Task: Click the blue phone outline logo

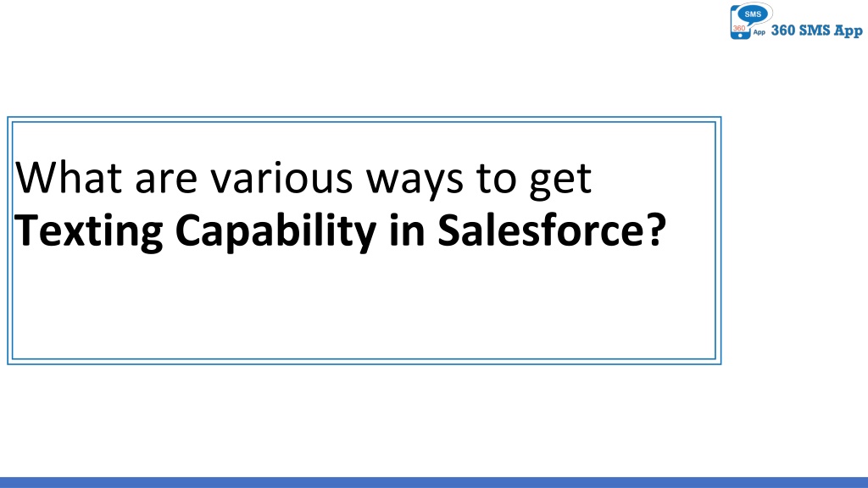Action: (x=740, y=23)
